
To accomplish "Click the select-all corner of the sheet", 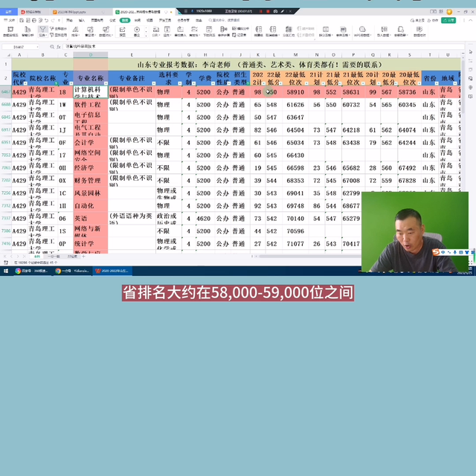I will click(8, 55).
